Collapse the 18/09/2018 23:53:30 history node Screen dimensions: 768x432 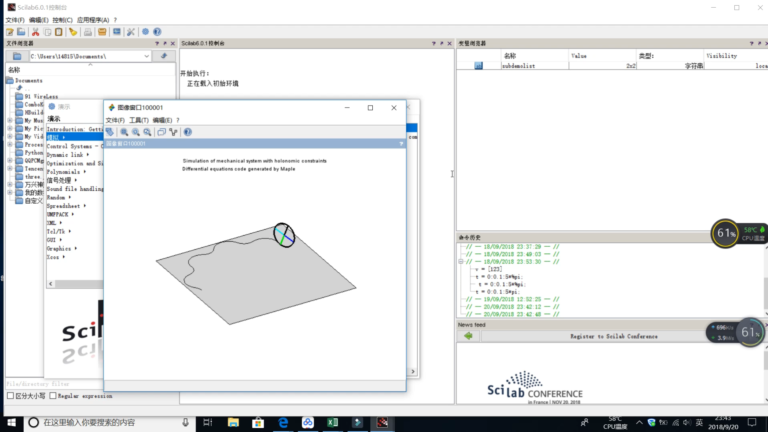tap(461, 262)
